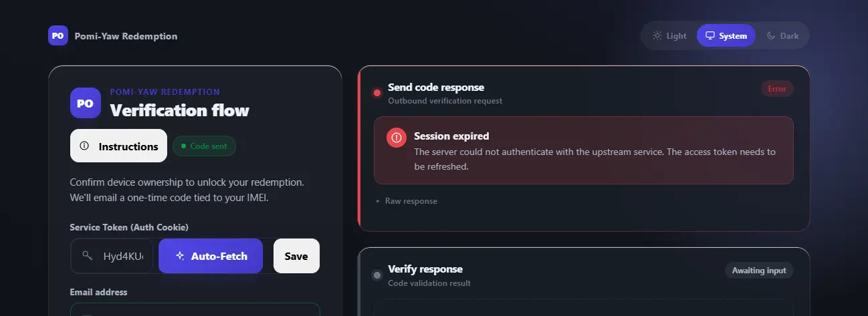Click the PO logo in the top header

tap(58, 35)
